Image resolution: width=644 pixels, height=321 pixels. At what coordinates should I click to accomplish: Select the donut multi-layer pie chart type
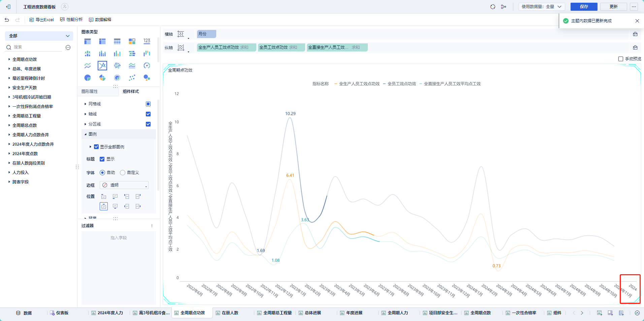[x=117, y=78]
